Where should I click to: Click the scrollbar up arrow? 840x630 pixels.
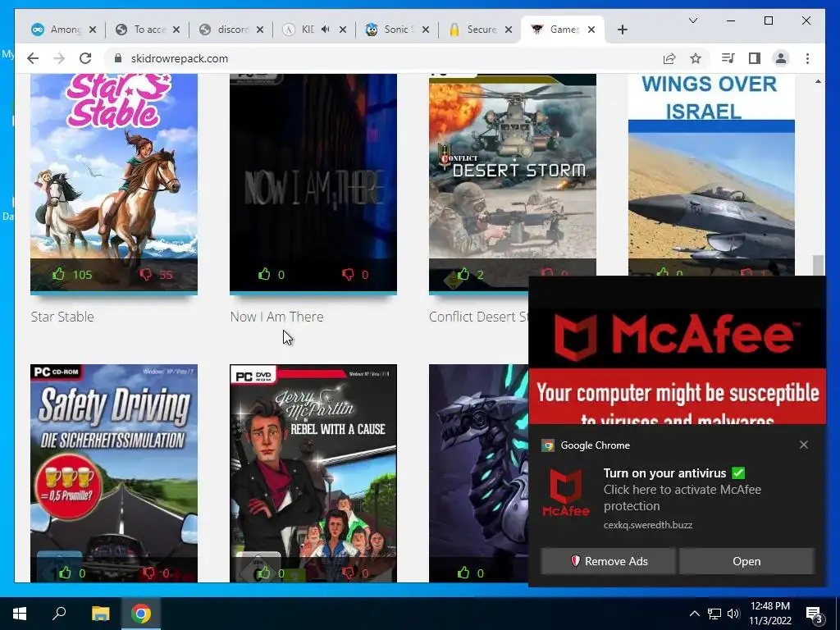(818, 81)
